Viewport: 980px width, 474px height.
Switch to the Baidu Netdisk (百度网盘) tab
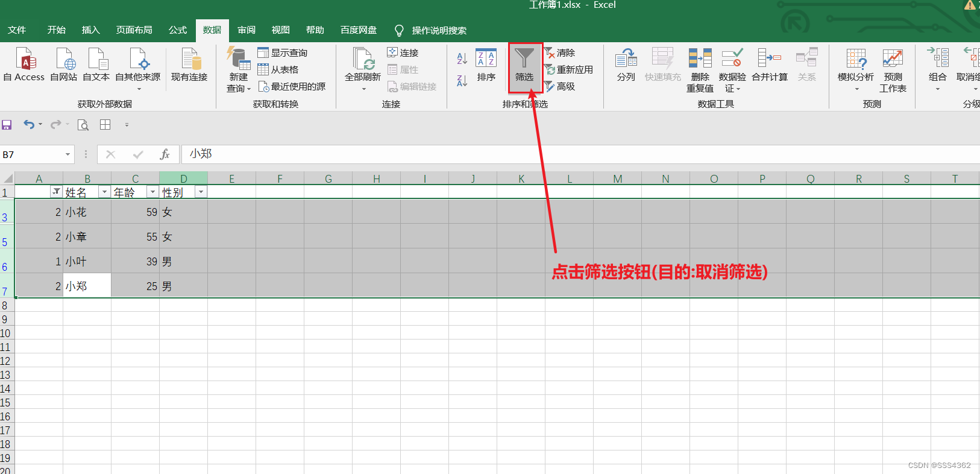359,30
